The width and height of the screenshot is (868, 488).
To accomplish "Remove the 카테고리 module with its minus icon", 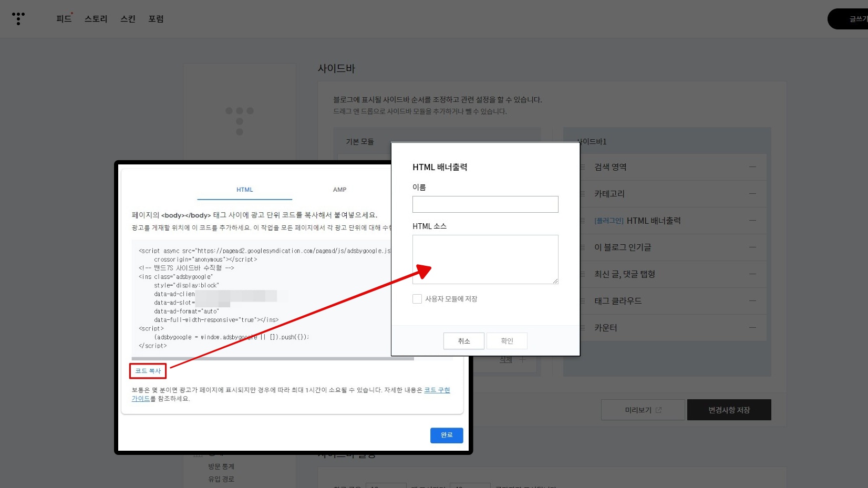I will click(752, 194).
